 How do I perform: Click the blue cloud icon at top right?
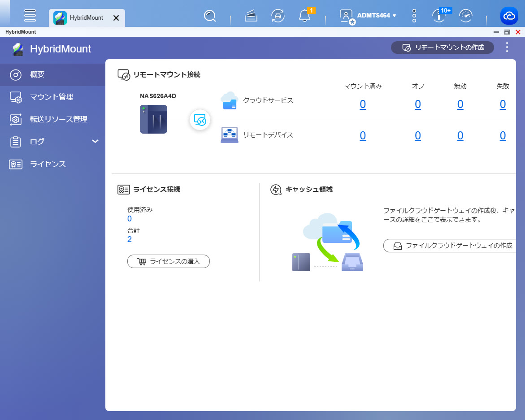509,16
